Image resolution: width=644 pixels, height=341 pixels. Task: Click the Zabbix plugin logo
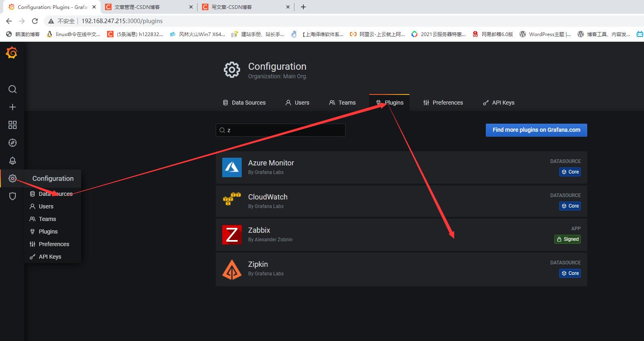click(232, 235)
